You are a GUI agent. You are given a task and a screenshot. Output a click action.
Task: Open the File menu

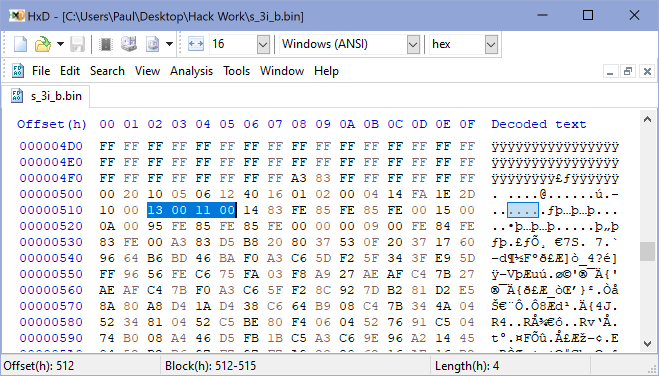coord(41,71)
